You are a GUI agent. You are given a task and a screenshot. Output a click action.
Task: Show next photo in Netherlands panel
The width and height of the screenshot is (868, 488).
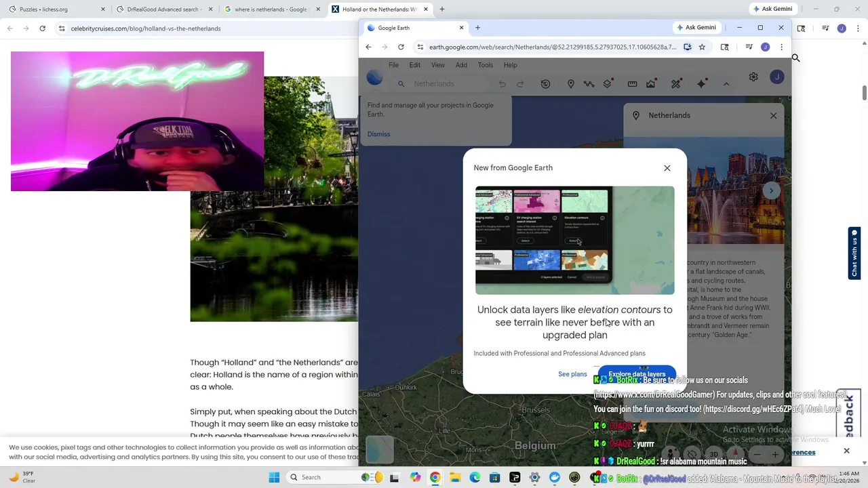pyautogui.click(x=771, y=190)
